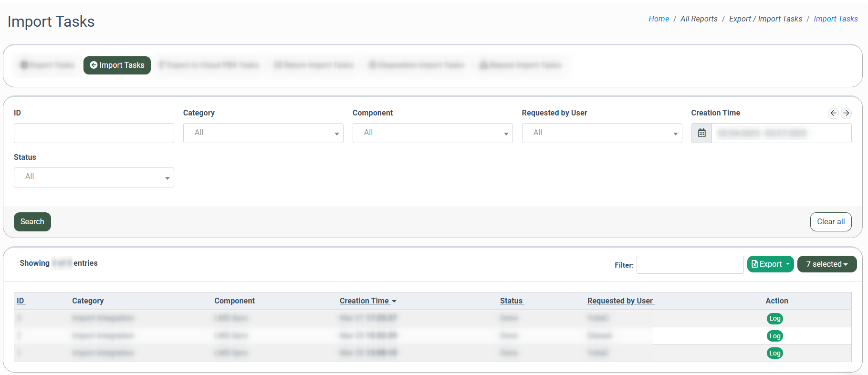Click the calendar icon beside Creation Time
Viewport: 868px width, 375px height.
[701, 133]
